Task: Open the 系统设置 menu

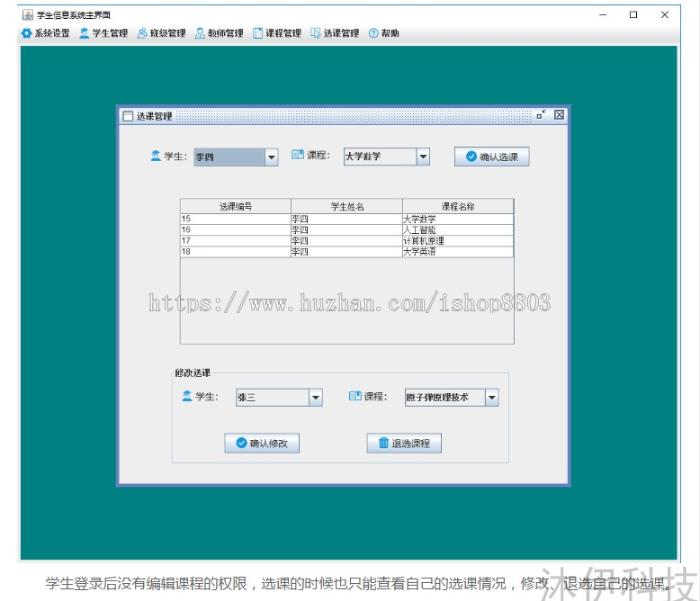Action: [x=46, y=33]
